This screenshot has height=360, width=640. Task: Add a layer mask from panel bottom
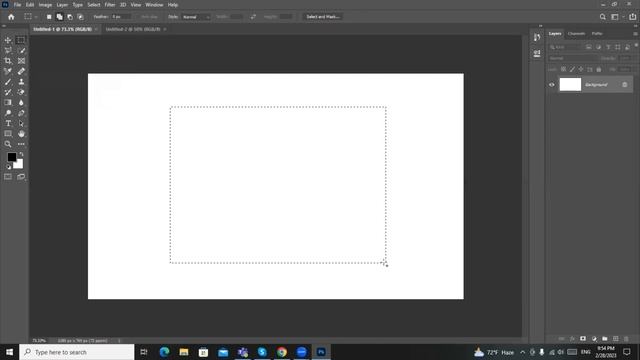pyautogui.click(x=583, y=339)
